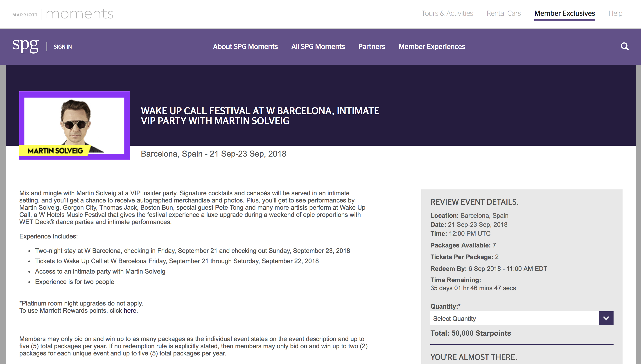
Task: Open All SPG Moments menu
Action: (x=318, y=47)
